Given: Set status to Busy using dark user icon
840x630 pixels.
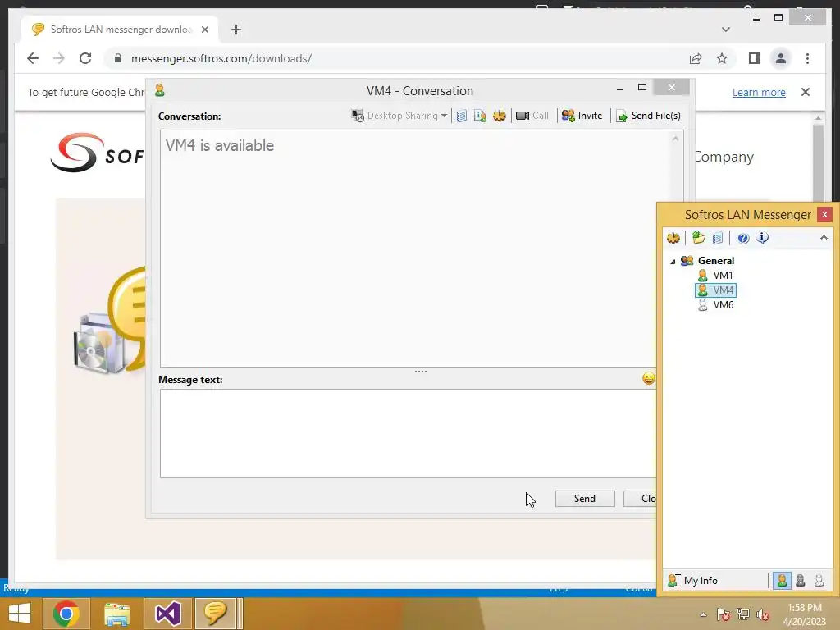Looking at the screenshot, I should point(801,581).
